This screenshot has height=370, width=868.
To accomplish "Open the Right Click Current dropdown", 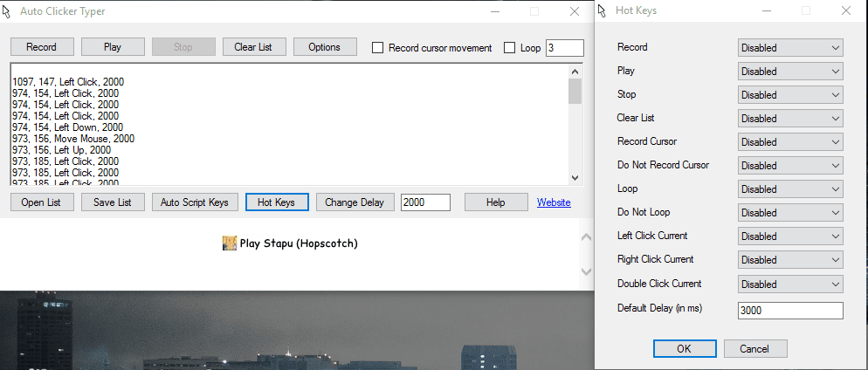I will pos(790,259).
